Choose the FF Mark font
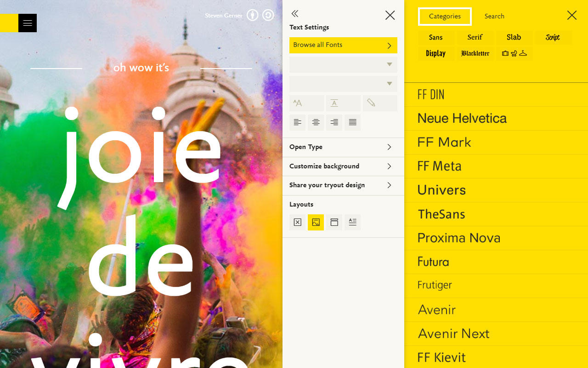This screenshot has width=588, height=368. coord(496,143)
